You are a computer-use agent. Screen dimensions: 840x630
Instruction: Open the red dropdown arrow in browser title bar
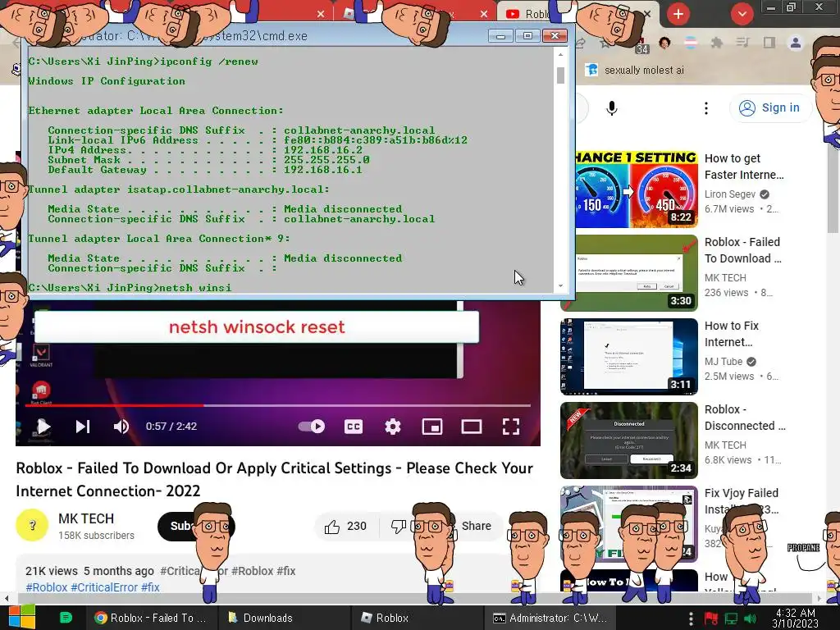tap(742, 14)
